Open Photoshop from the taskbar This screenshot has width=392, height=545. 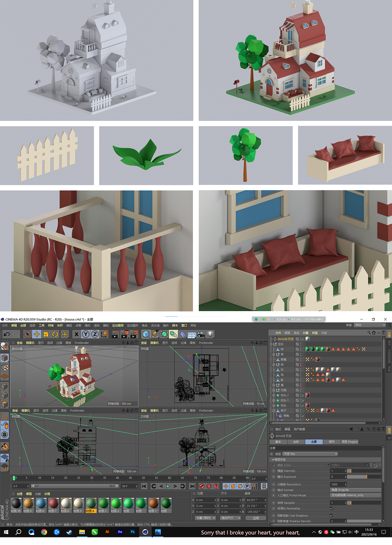(133, 532)
